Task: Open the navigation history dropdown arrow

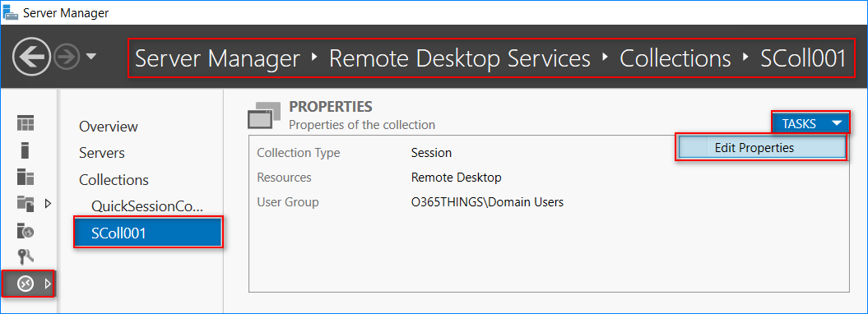Action: point(91,57)
